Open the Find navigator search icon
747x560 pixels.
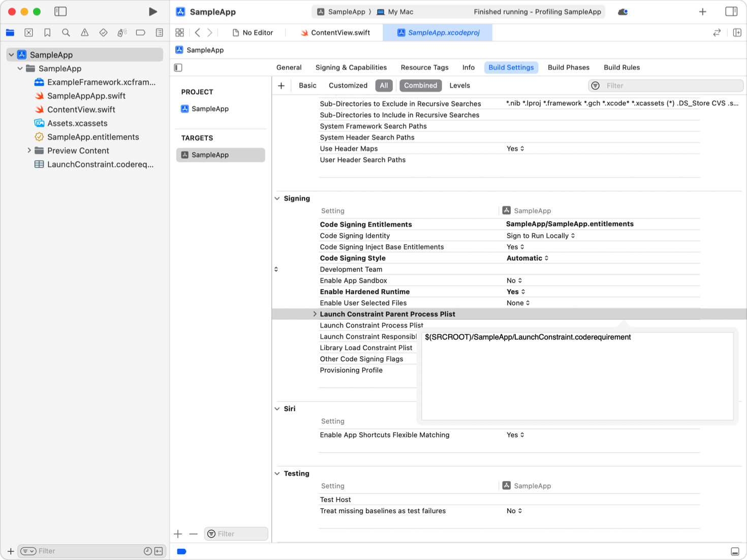[x=66, y=32]
